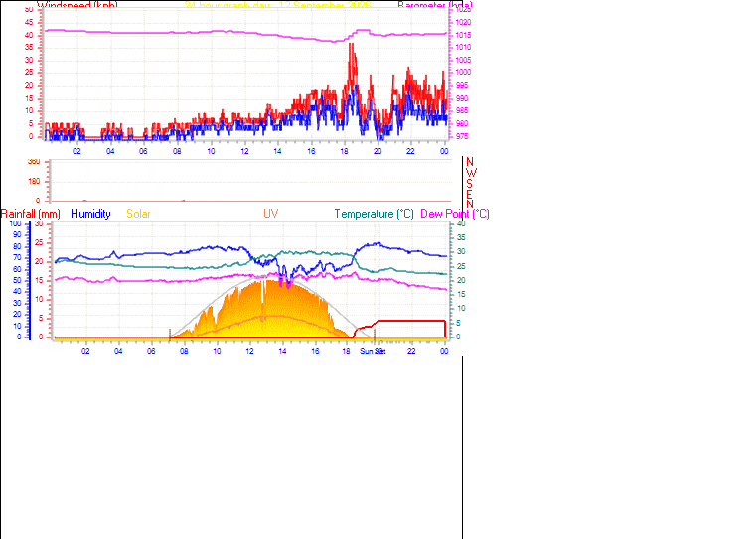Click "1000" on the magenta barometer axis
Image resolution: width=756 pixels, height=539 pixels.
pos(463,72)
